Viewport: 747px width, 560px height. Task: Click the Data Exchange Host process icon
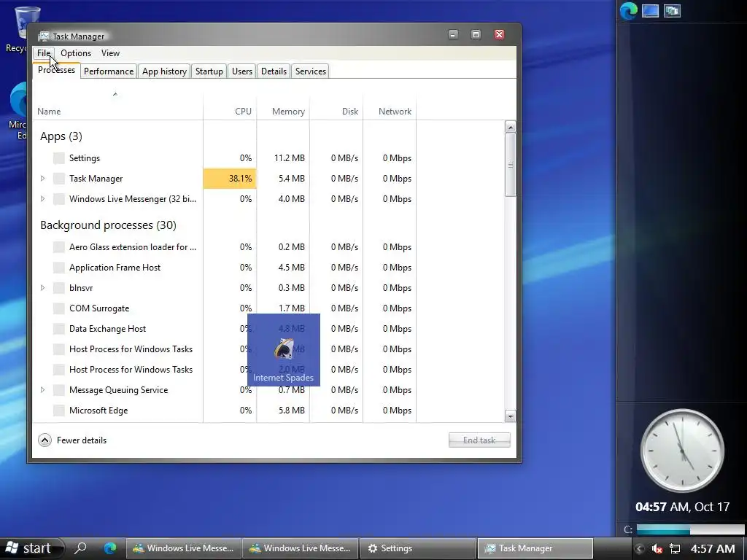pyautogui.click(x=59, y=329)
